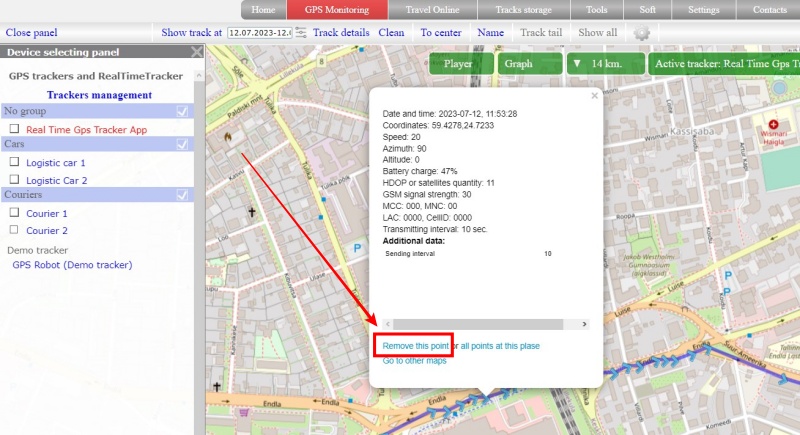Close the Device selecting panel
The image size is (800, 435).
pyautogui.click(x=196, y=52)
